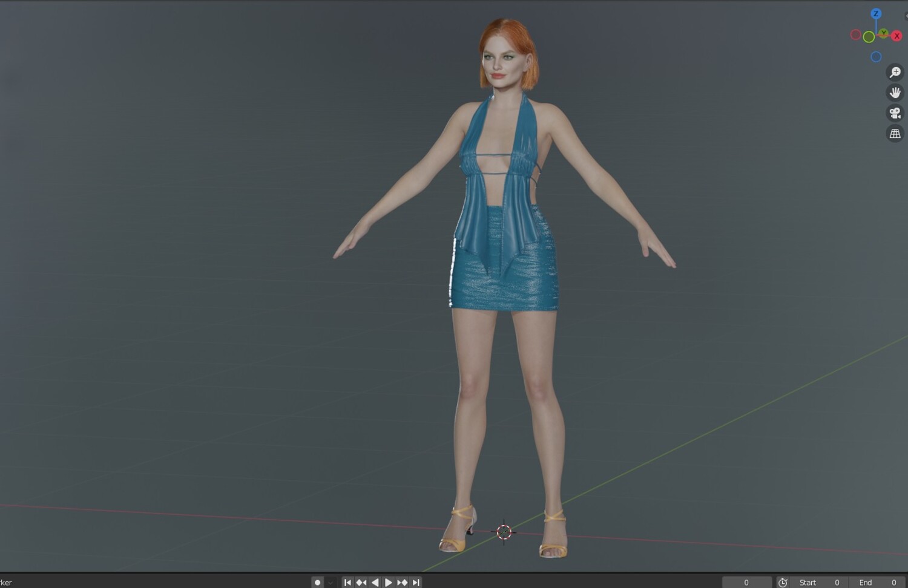
Task: Toggle the auto keying record button
Action: pyautogui.click(x=317, y=582)
